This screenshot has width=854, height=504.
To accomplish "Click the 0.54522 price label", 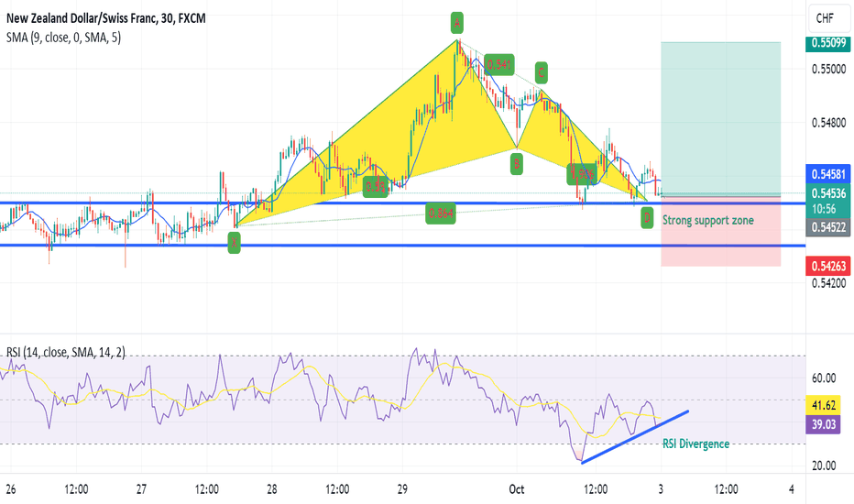I will coord(827,227).
